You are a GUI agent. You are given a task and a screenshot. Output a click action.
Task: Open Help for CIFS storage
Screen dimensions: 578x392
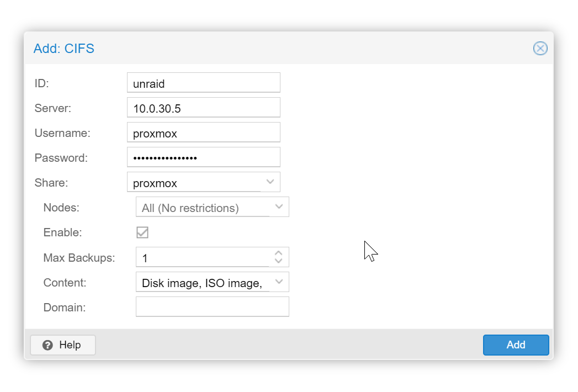coord(63,345)
